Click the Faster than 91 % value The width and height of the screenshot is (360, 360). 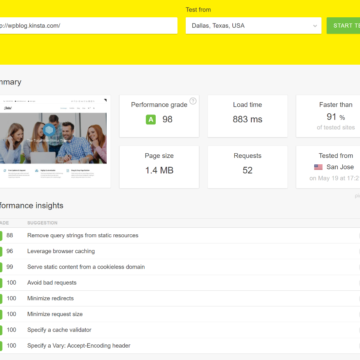coord(336,117)
